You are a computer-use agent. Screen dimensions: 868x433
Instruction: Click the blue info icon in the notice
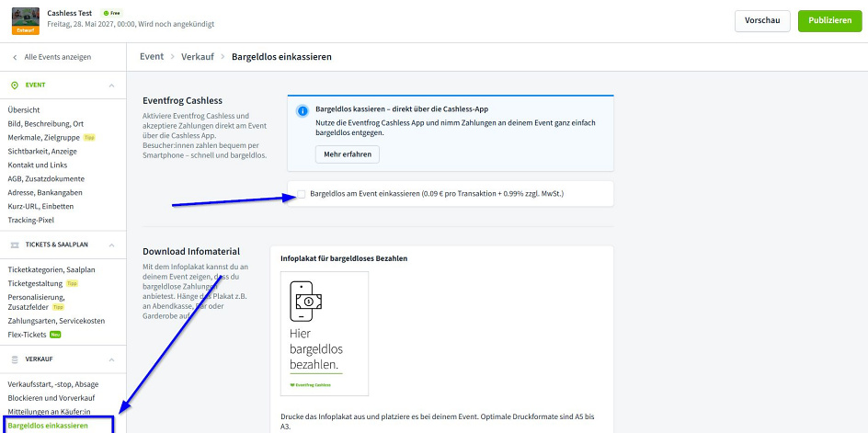303,110
